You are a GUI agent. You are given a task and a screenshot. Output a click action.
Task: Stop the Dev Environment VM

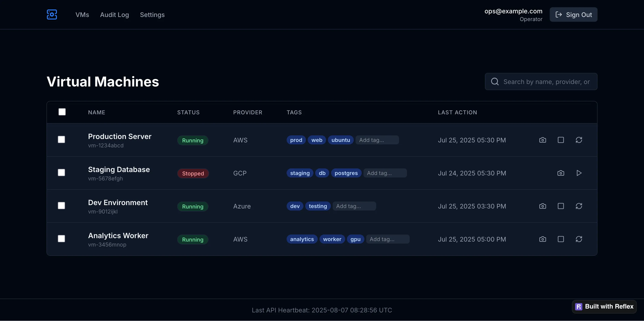[x=561, y=206]
